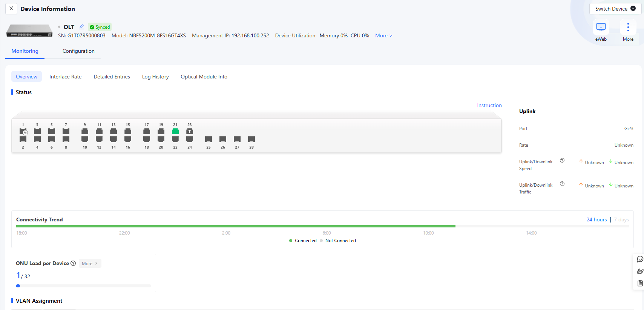Expand the Switch Device dropdown

(x=615, y=9)
